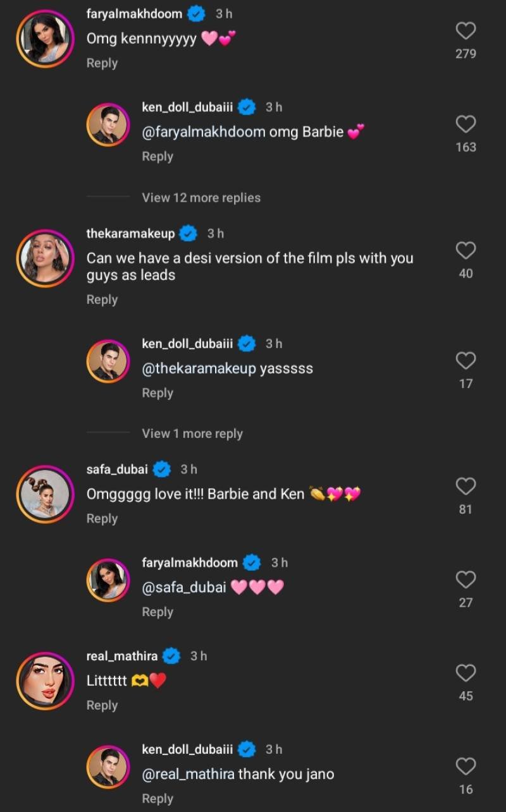Open thekaramakeup's profile picture
Viewport: 506px width, 812px height.
pos(46,258)
